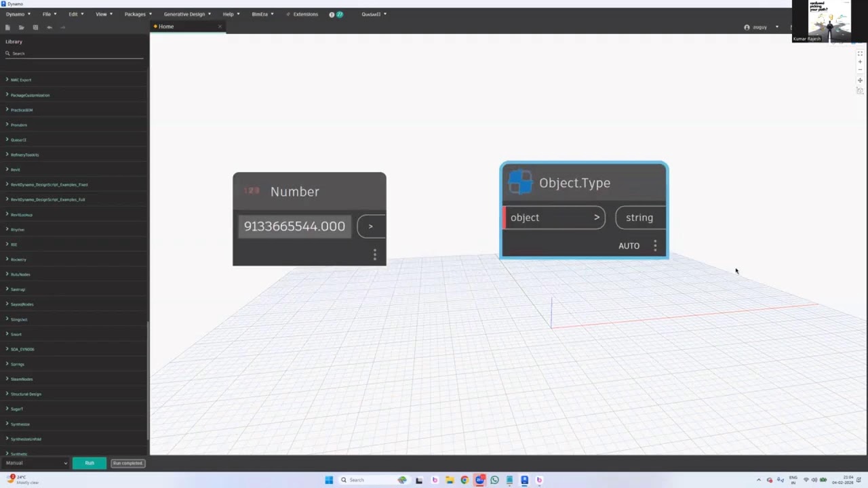868x488 pixels.
Task: Open WhatsApp from the taskbar
Action: coord(494,480)
